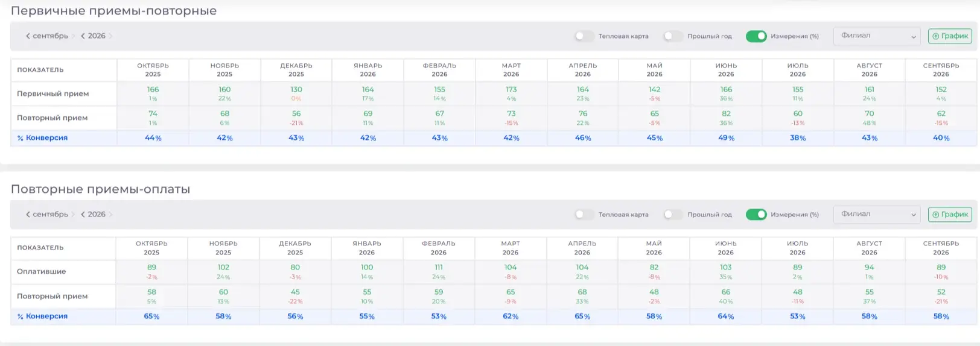The height and width of the screenshot is (346, 980).
Task: Click previous month arrow in first table
Action: coord(28,36)
